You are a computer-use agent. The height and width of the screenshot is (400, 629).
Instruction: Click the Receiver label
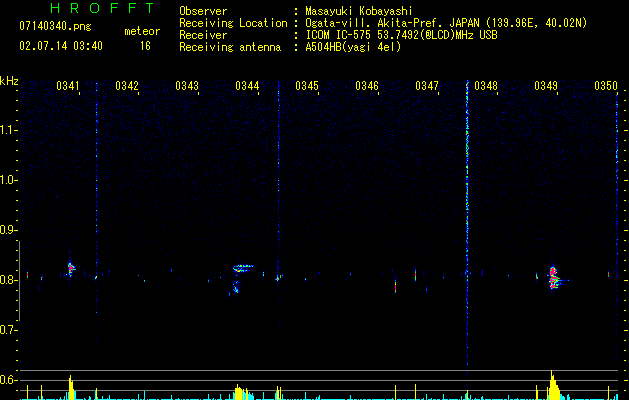(x=203, y=35)
